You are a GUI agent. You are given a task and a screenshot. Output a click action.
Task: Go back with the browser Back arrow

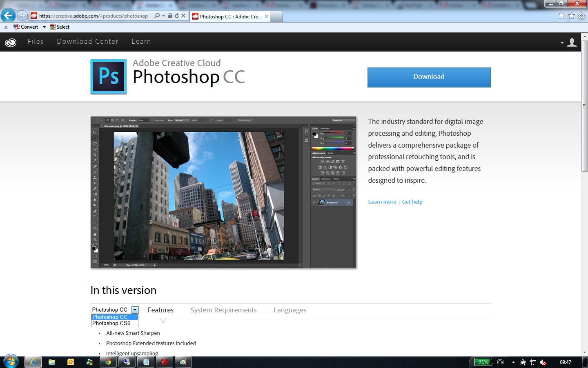tap(8, 16)
